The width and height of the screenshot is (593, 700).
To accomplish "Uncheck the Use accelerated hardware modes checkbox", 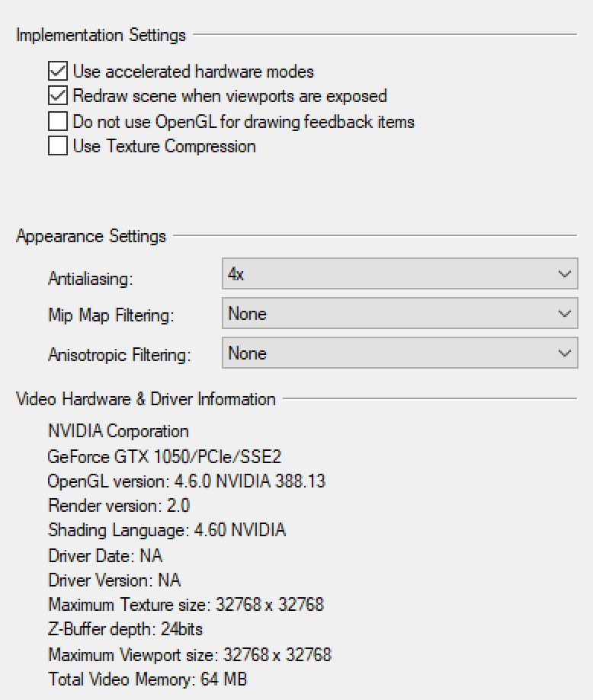I will click(58, 71).
